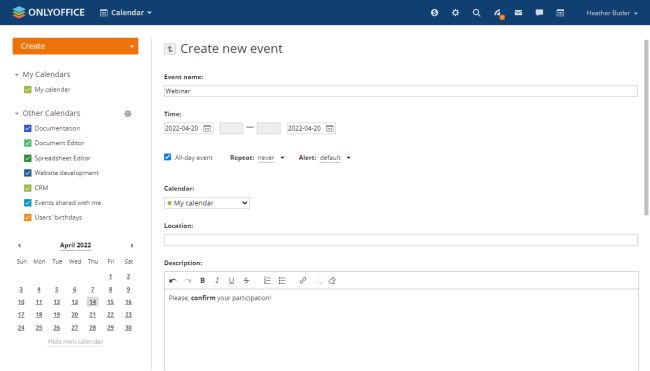Select April 30 in mini calendar
650x371 pixels.
click(x=129, y=328)
